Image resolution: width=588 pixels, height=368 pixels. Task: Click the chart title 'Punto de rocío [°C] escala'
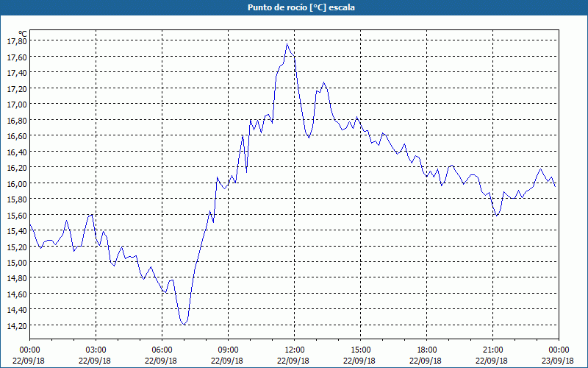[301, 7]
